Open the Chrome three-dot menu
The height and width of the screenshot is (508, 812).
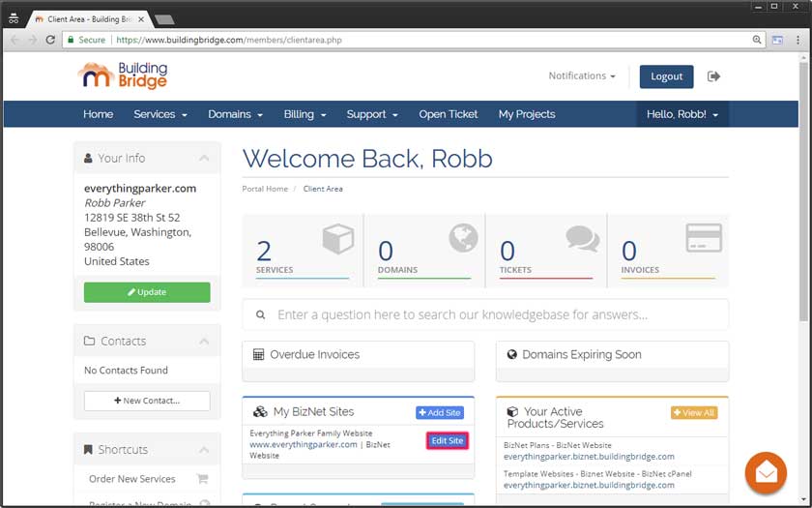(x=797, y=40)
